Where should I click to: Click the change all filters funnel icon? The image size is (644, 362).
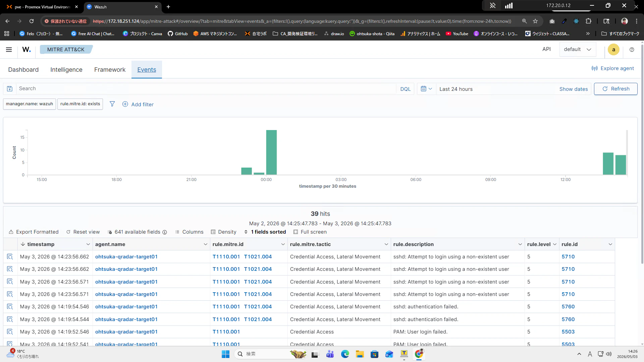tap(112, 104)
